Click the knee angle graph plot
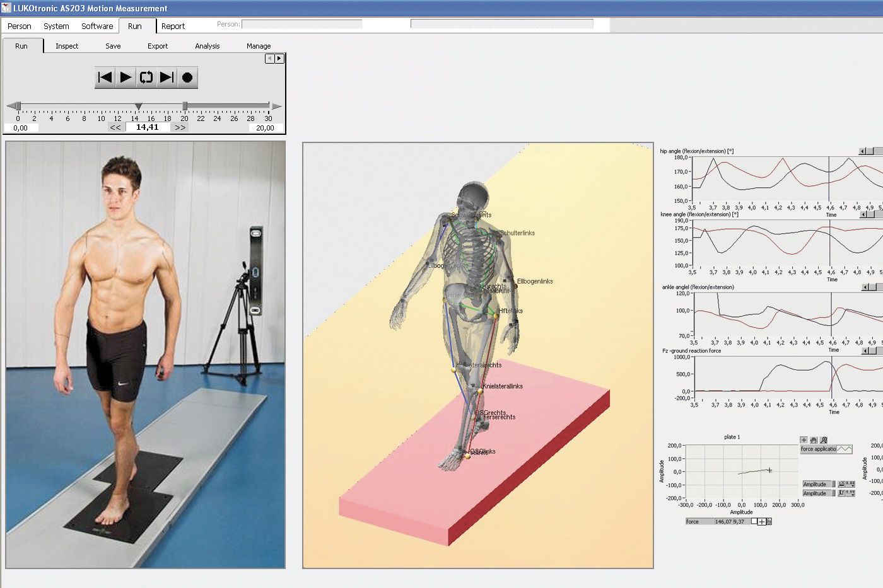The height and width of the screenshot is (588, 883). click(787, 243)
